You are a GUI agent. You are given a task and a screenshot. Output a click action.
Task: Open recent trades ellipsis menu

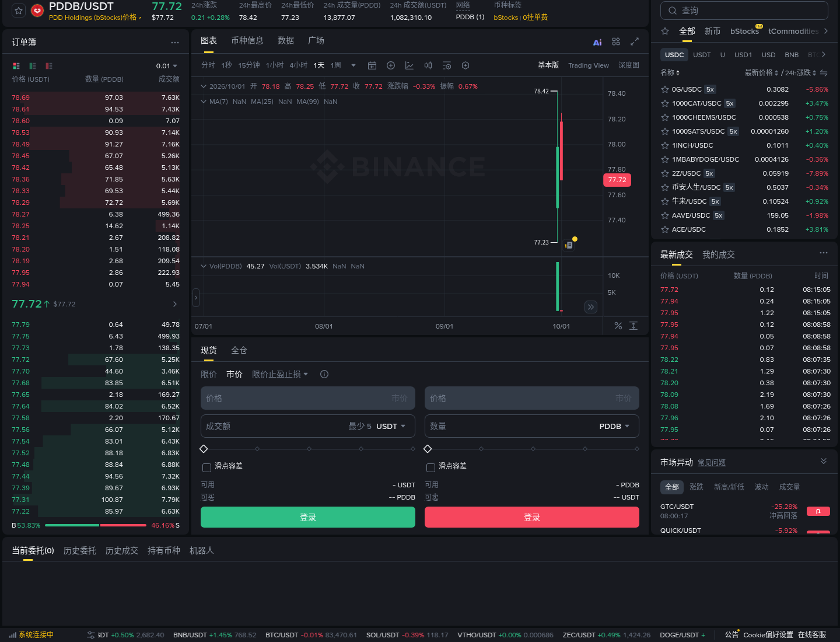[824, 253]
